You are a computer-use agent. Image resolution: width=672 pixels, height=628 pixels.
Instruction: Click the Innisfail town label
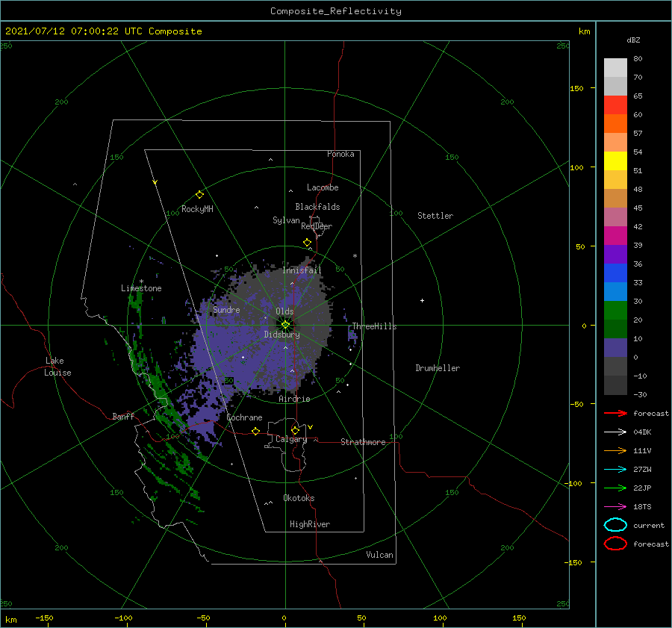pos(302,270)
